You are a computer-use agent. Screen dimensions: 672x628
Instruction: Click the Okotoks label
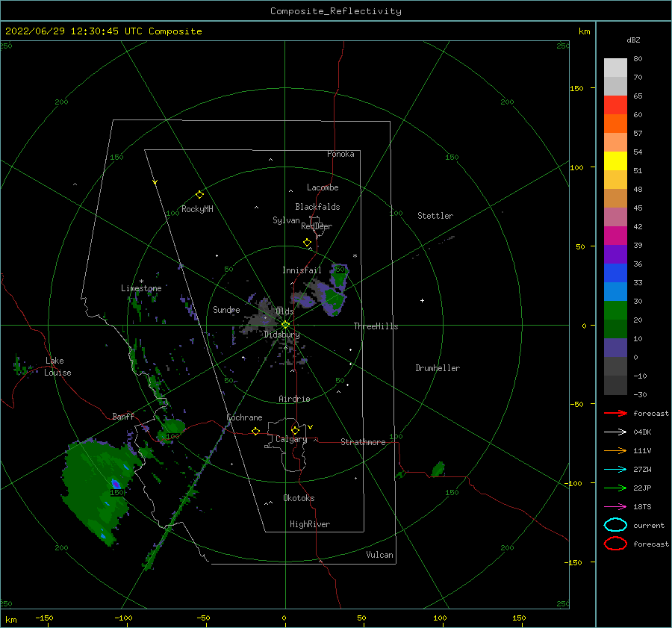[x=299, y=498]
